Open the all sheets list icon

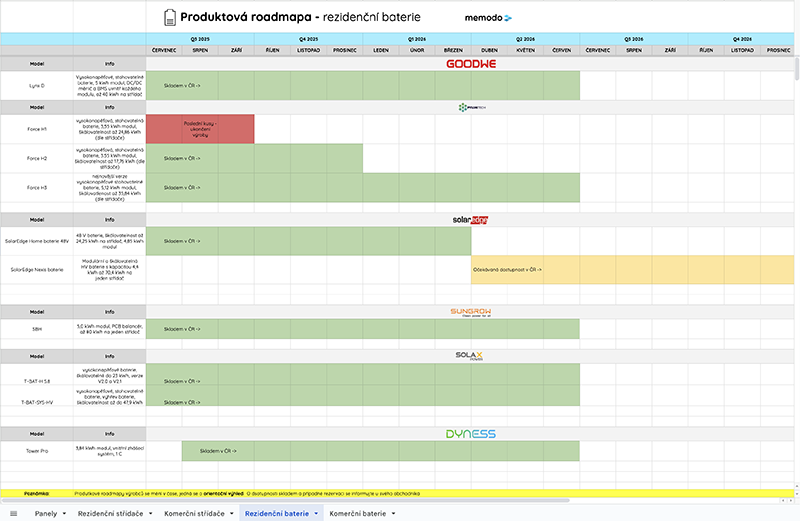[14, 513]
